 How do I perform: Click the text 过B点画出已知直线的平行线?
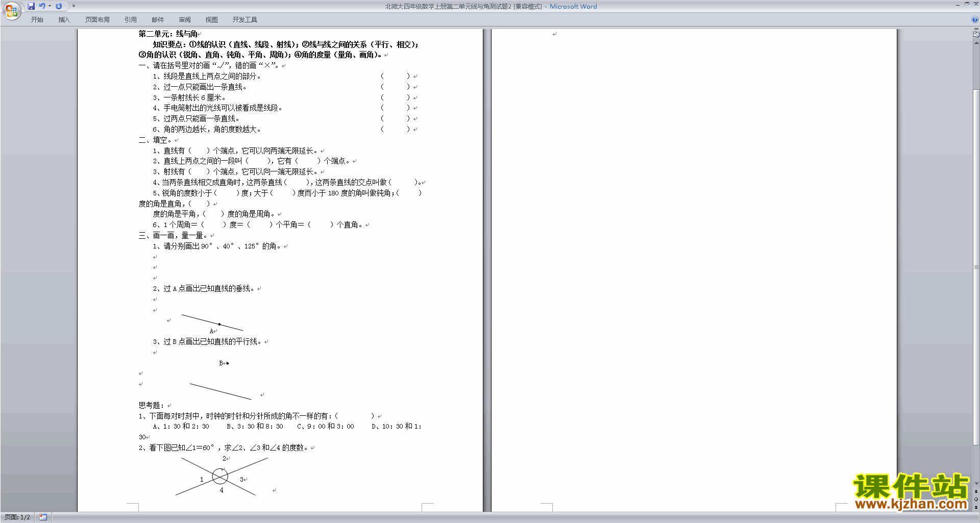click(x=210, y=341)
